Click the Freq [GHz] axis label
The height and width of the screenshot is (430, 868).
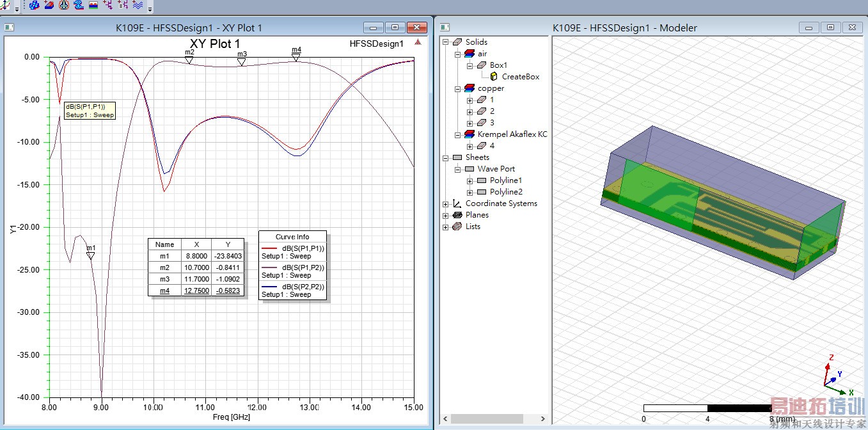pyautogui.click(x=231, y=417)
